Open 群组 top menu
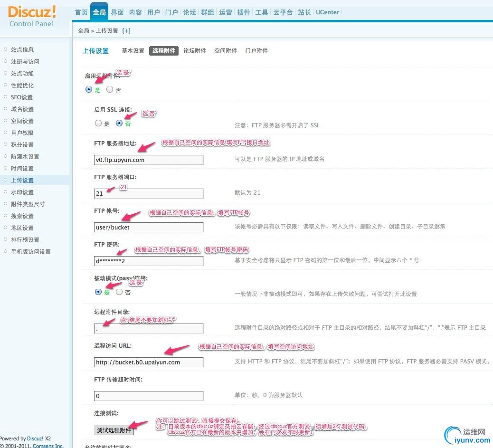 point(208,12)
